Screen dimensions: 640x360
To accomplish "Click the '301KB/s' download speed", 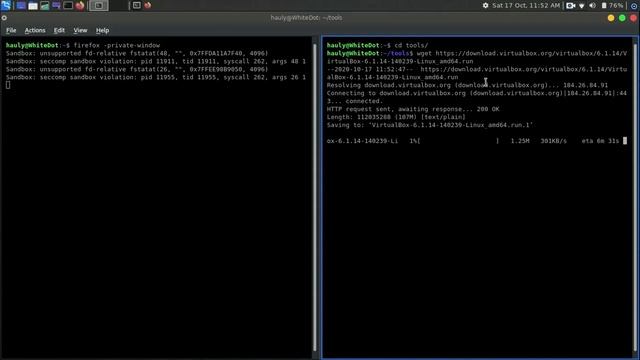I will [553, 141].
